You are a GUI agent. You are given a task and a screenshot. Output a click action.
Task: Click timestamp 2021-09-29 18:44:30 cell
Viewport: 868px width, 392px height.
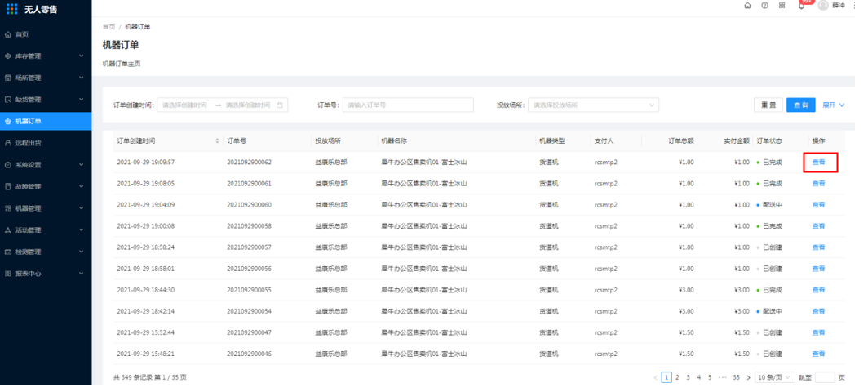[x=145, y=290]
